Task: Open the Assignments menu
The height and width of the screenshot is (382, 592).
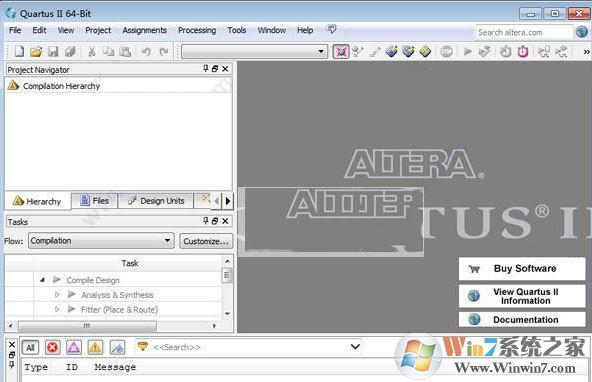Action: point(145,30)
